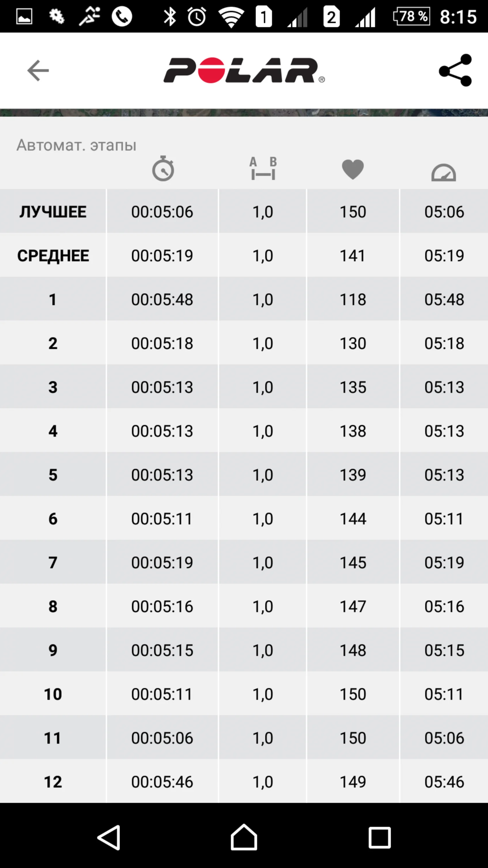This screenshot has height=868, width=488.
Task: Tap the back arrow in header
Action: click(x=38, y=70)
